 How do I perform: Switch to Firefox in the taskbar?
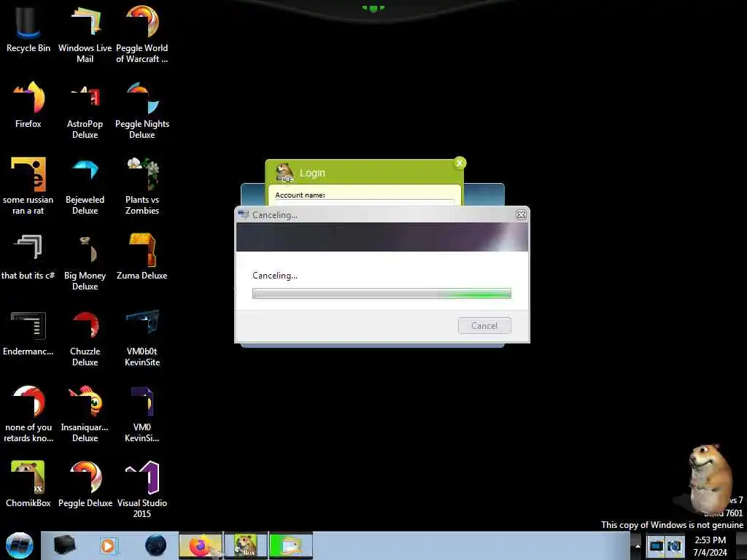(x=201, y=545)
